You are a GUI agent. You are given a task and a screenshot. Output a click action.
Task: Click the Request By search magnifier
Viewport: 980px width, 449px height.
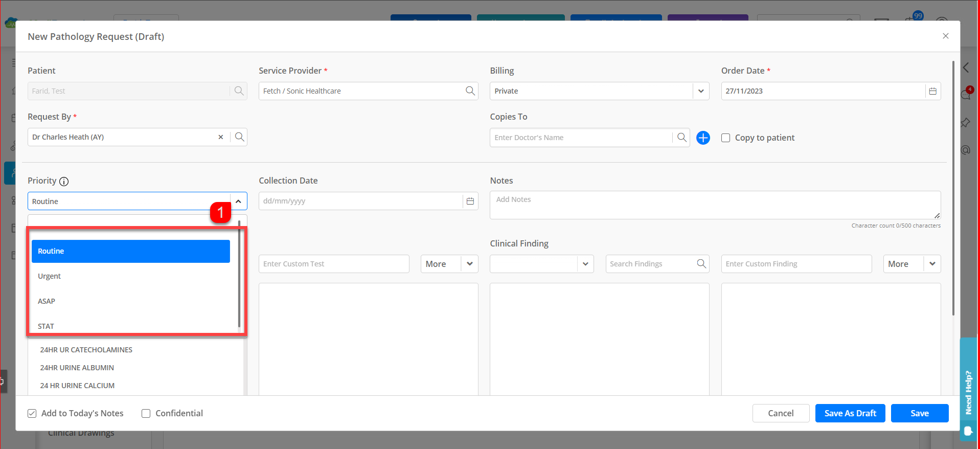click(x=239, y=137)
